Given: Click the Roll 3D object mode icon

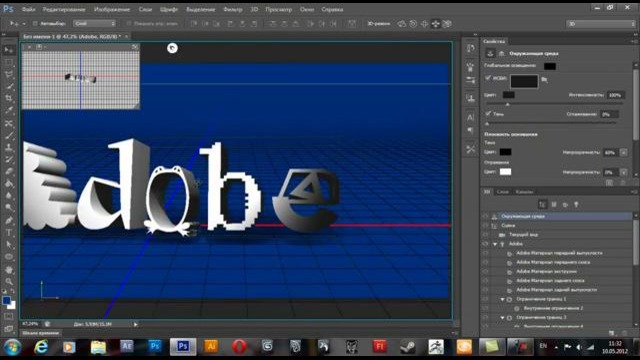Looking at the screenshot, I should [413, 24].
